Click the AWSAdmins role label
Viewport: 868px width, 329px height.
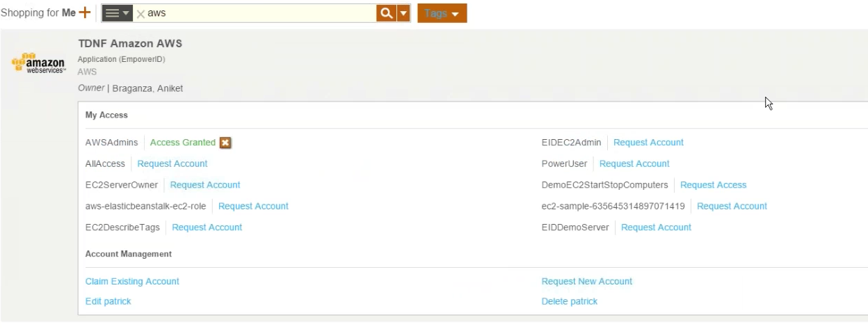click(111, 143)
